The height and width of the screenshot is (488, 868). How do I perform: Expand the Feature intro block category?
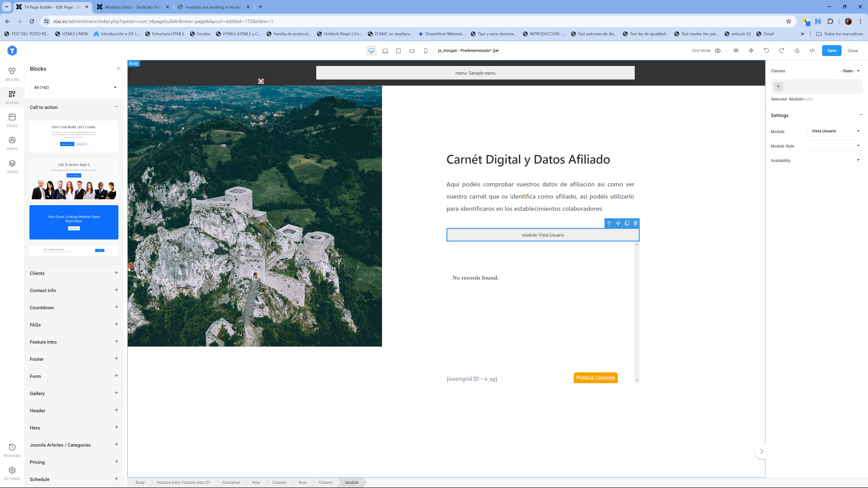pyautogui.click(x=116, y=342)
